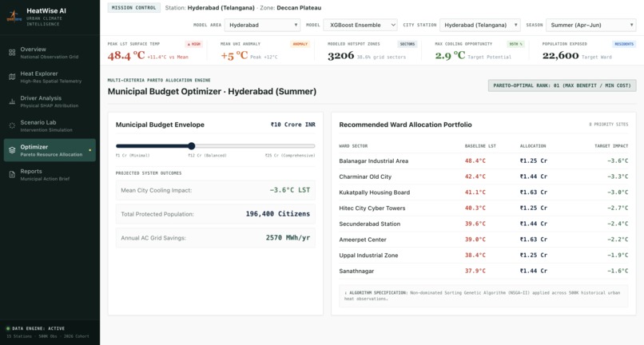The height and width of the screenshot is (345, 644).
Task: Click the budget envelope slider handle
Action: pyautogui.click(x=192, y=146)
